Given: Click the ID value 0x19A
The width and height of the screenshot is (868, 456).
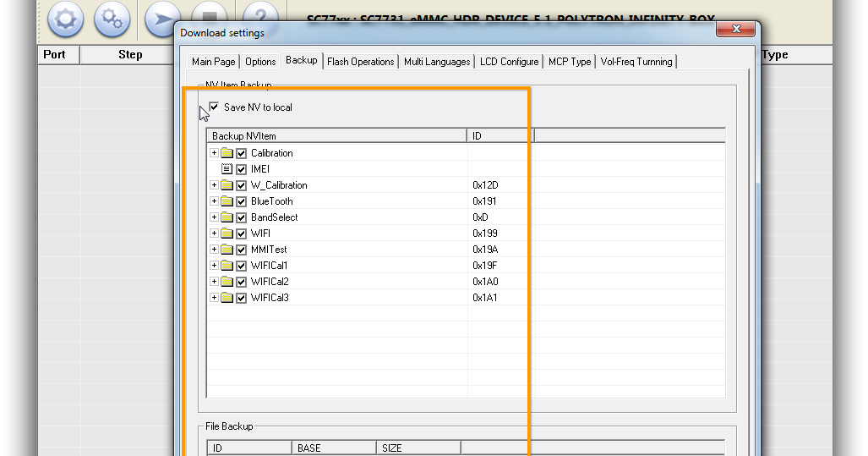Looking at the screenshot, I should coord(485,250).
